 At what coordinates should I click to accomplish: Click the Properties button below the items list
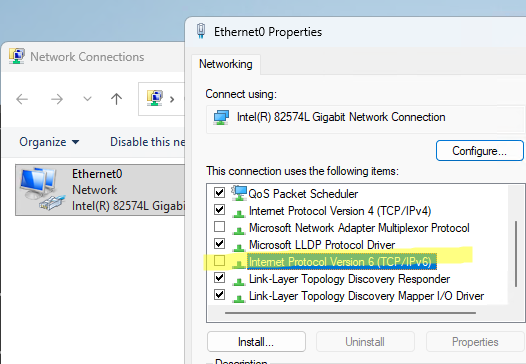pos(475,342)
